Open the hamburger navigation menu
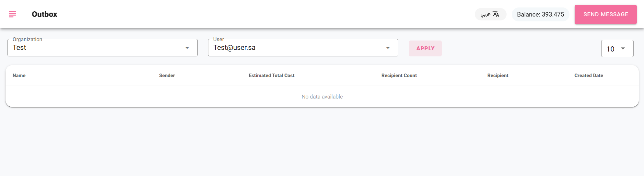644x176 pixels. pyautogui.click(x=12, y=14)
